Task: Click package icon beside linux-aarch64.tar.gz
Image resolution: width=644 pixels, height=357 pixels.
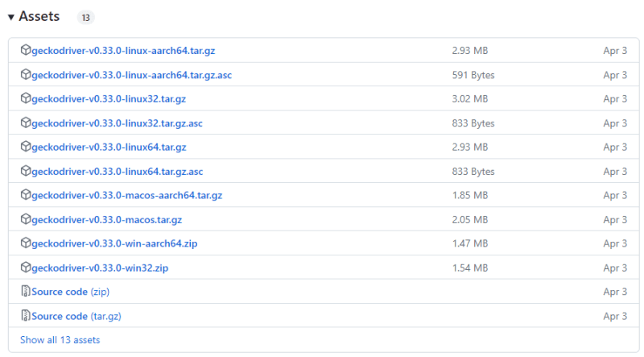Action: [26, 51]
